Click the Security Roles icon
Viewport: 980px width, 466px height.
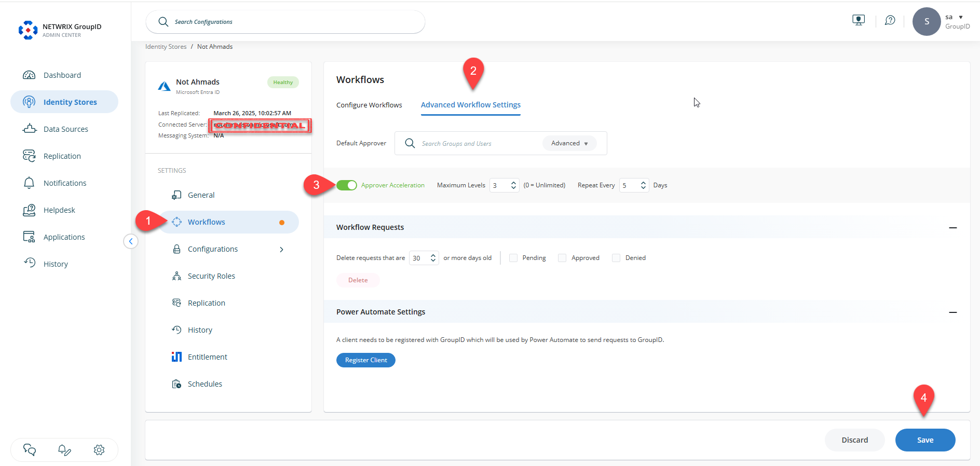point(176,276)
